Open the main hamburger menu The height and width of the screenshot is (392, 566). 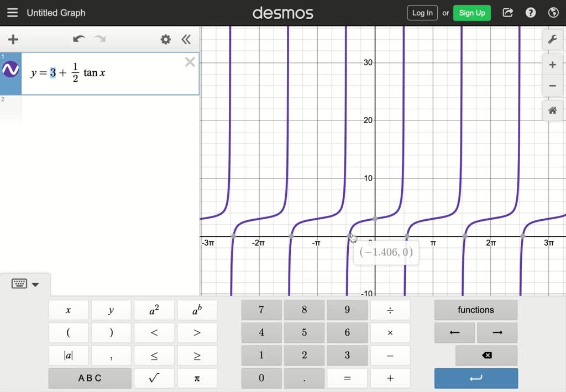click(x=12, y=13)
